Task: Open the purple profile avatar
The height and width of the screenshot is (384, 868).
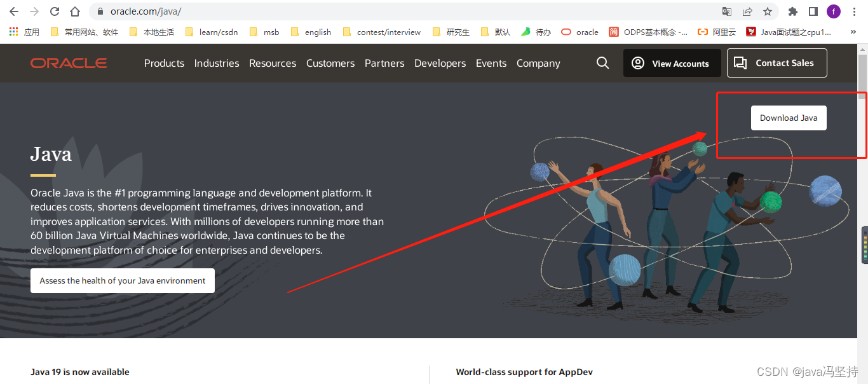Action: [x=834, y=11]
